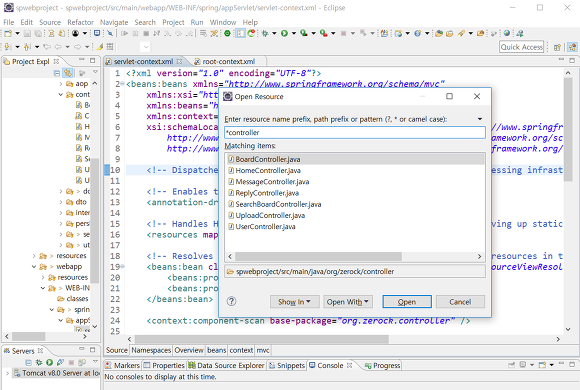Expand the Tomcat v8.0 Server node
The height and width of the screenshot is (390, 580).
[x=7, y=373]
